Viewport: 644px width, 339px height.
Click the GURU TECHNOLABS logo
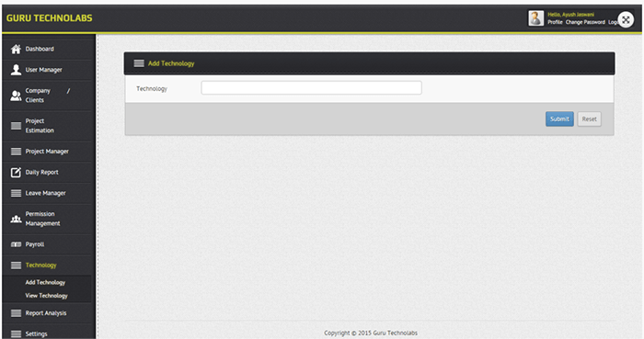point(50,18)
